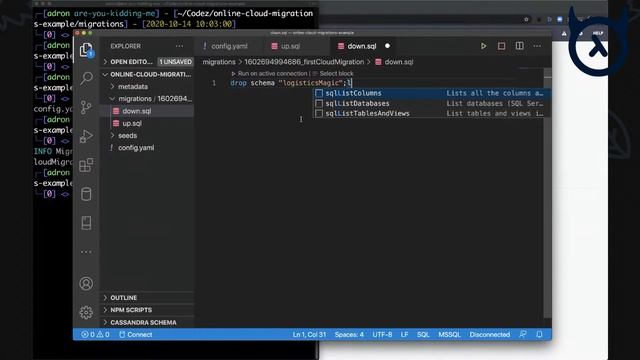Open the Accounts icon

(86, 283)
